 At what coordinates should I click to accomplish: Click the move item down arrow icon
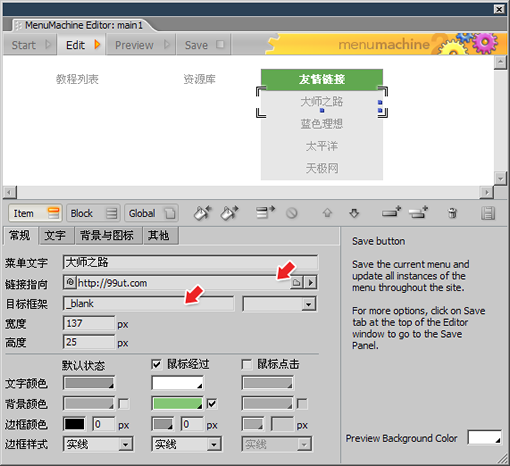click(x=354, y=213)
